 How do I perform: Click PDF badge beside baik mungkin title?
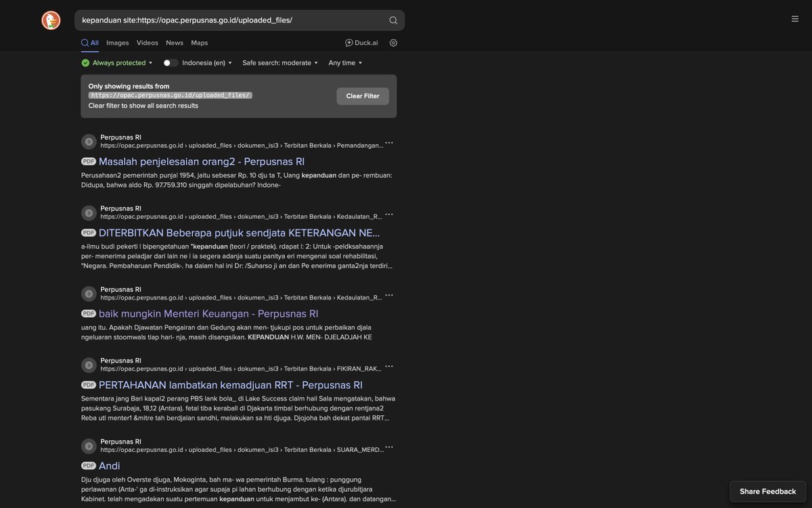pyautogui.click(x=89, y=314)
